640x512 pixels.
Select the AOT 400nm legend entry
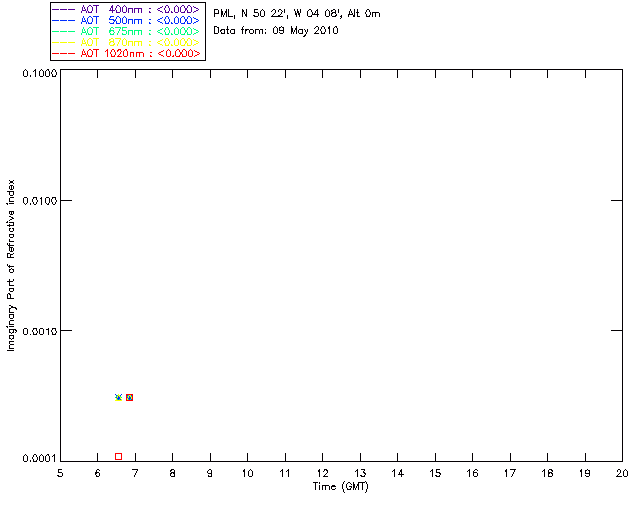tap(126, 9)
